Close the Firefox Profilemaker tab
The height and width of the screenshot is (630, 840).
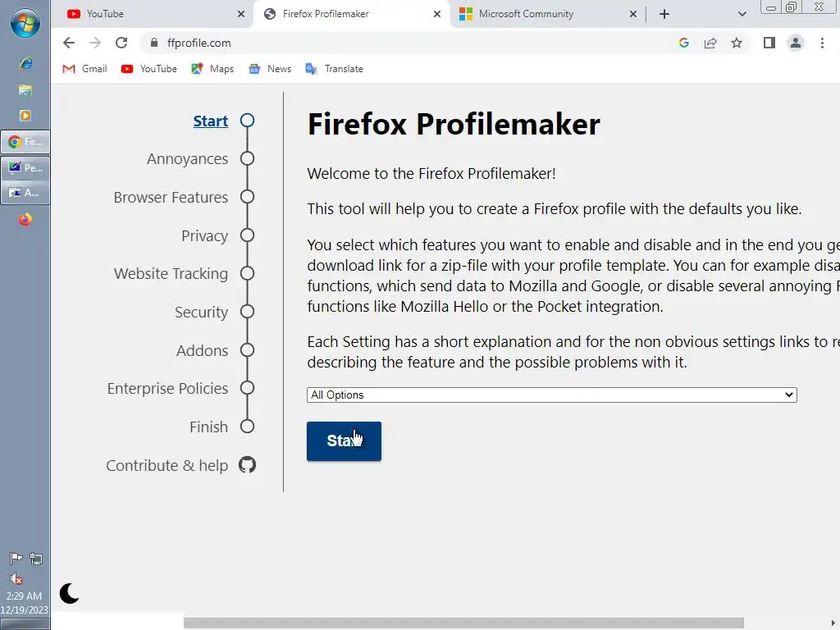(x=437, y=14)
